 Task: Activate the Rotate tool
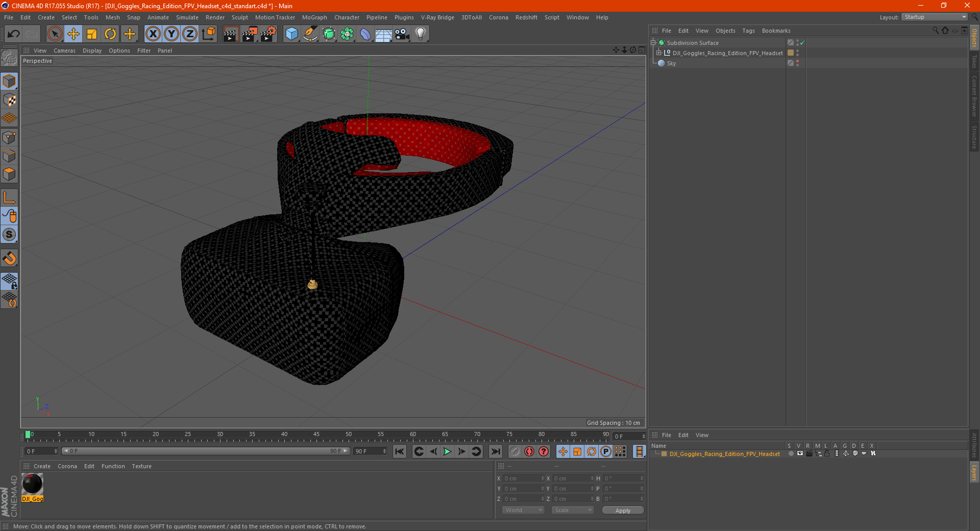pyautogui.click(x=110, y=34)
